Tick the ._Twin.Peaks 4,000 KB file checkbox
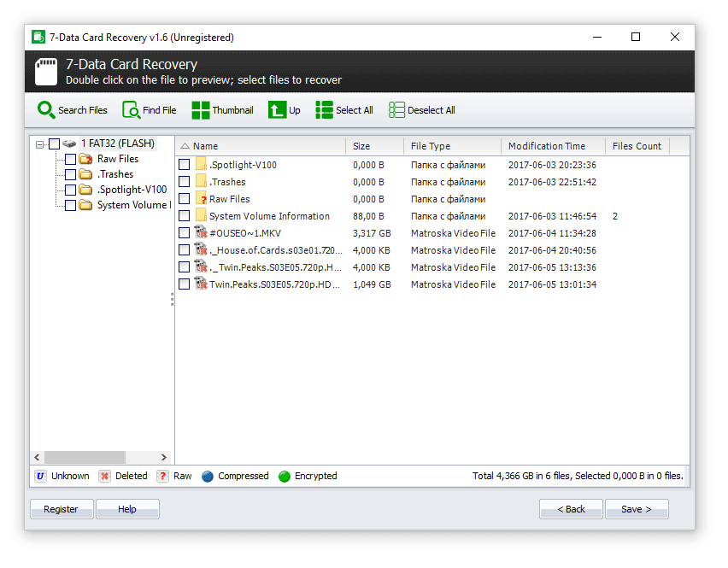728x568 pixels. (185, 266)
